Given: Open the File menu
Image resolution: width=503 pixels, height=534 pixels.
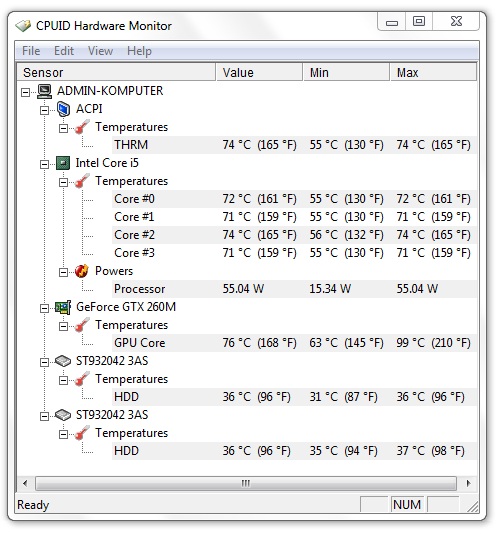Looking at the screenshot, I should click(31, 51).
